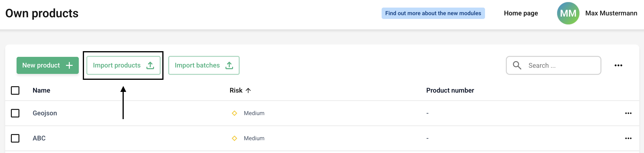Click the search magnifier icon

[x=517, y=65]
